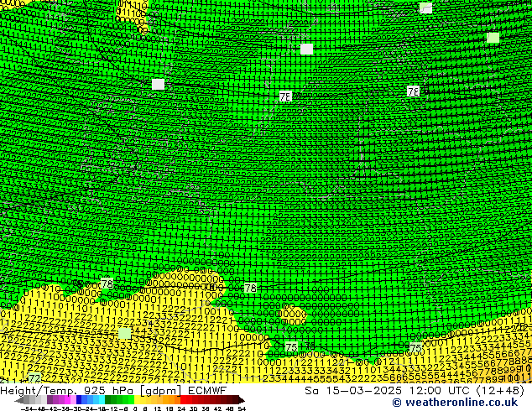Click the left gray arrow end of color scale
Screen dimensions: 532x411
coord(19,400)
